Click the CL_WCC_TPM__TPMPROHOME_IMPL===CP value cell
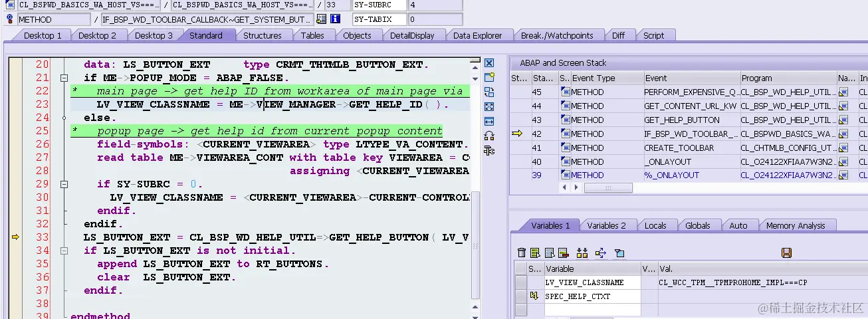 (762, 282)
